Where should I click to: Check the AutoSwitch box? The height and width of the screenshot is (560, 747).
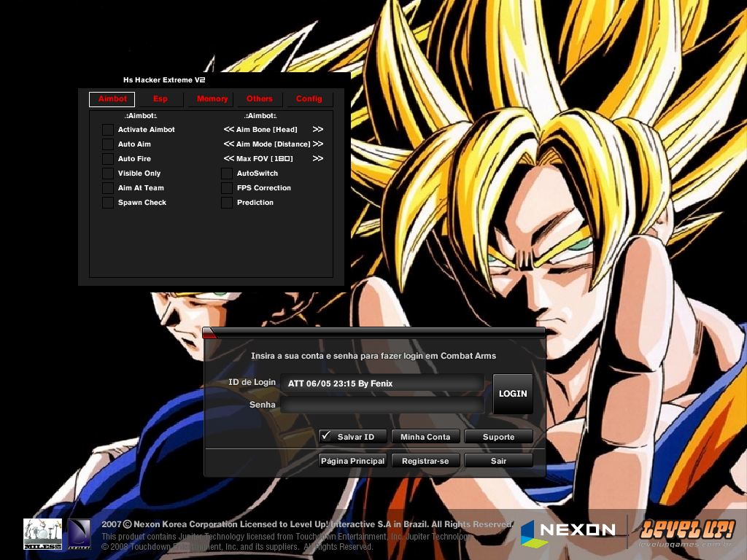click(227, 174)
